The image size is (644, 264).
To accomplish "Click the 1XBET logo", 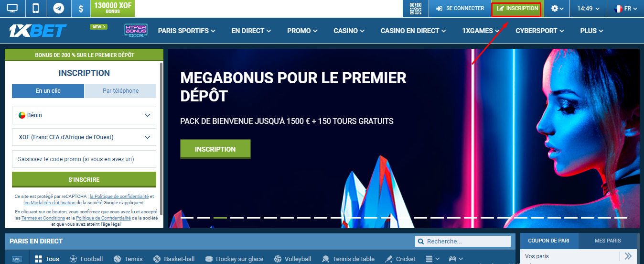I will tap(38, 31).
